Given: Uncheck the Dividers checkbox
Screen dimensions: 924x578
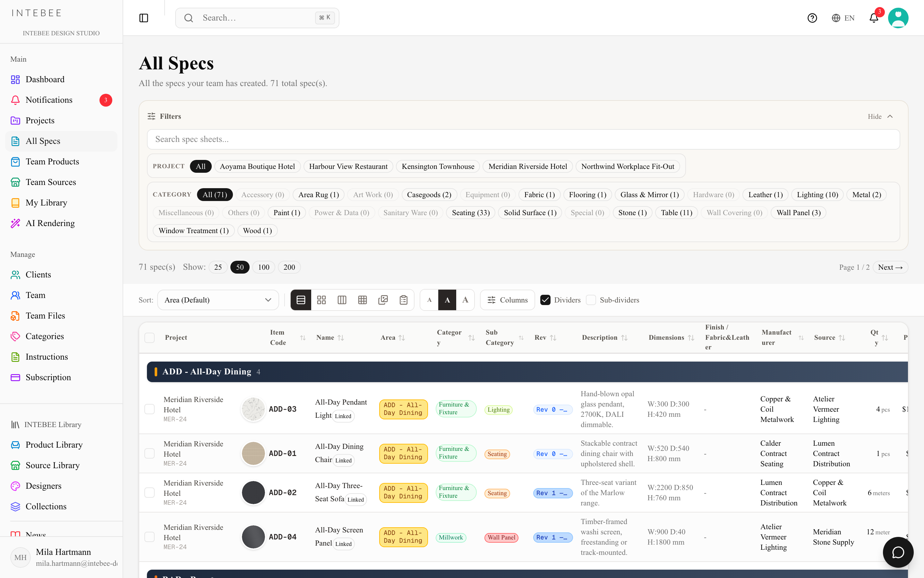Looking at the screenshot, I should 545,300.
